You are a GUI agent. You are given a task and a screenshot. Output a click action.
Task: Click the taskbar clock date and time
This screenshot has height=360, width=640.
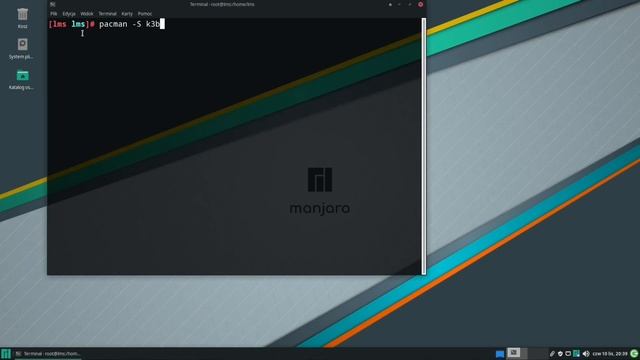610,354
